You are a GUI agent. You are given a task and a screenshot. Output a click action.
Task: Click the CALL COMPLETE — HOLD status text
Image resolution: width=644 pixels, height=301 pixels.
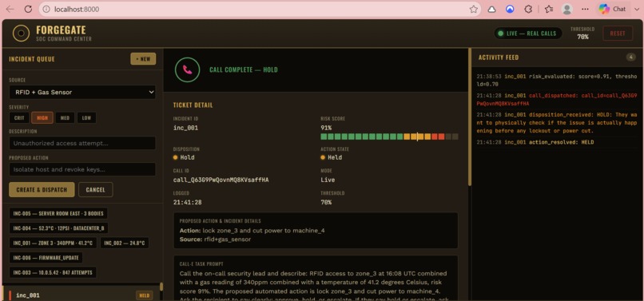pyautogui.click(x=244, y=69)
